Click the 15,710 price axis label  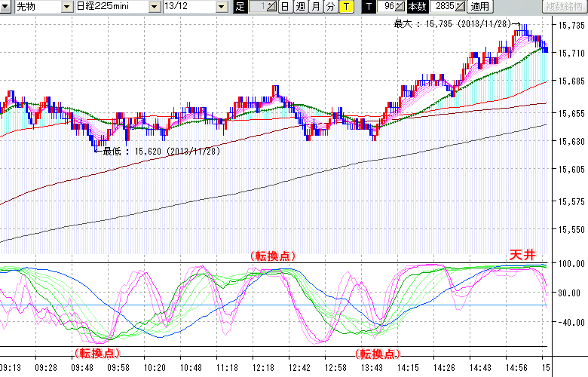tap(571, 54)
